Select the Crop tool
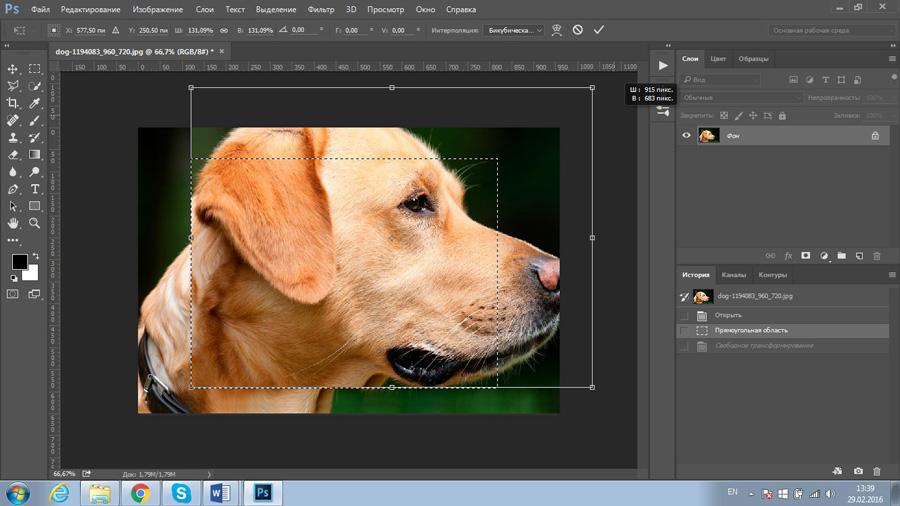 pyautogui.click(x=13, y=103)
